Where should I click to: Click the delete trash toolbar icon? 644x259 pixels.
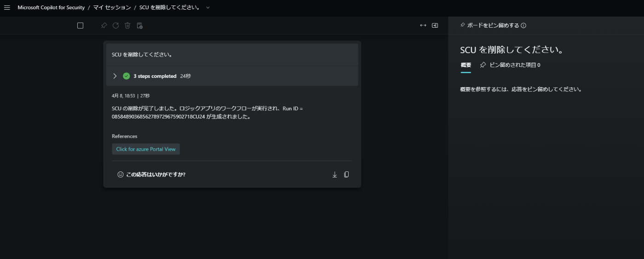(128, 26)
